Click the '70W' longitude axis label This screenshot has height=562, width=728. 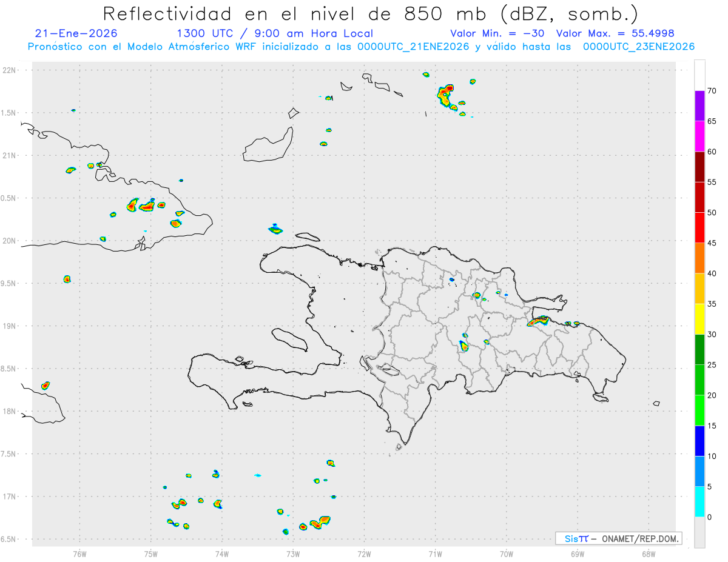[506, 554]
